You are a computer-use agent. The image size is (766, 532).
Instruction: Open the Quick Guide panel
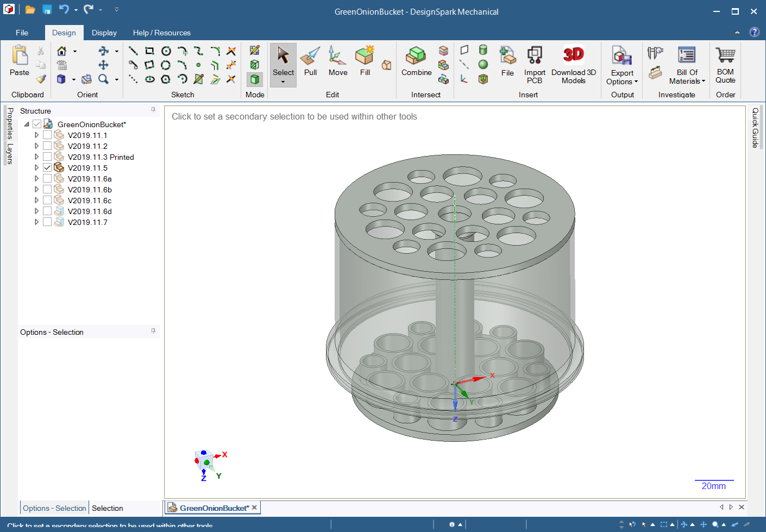755,128
